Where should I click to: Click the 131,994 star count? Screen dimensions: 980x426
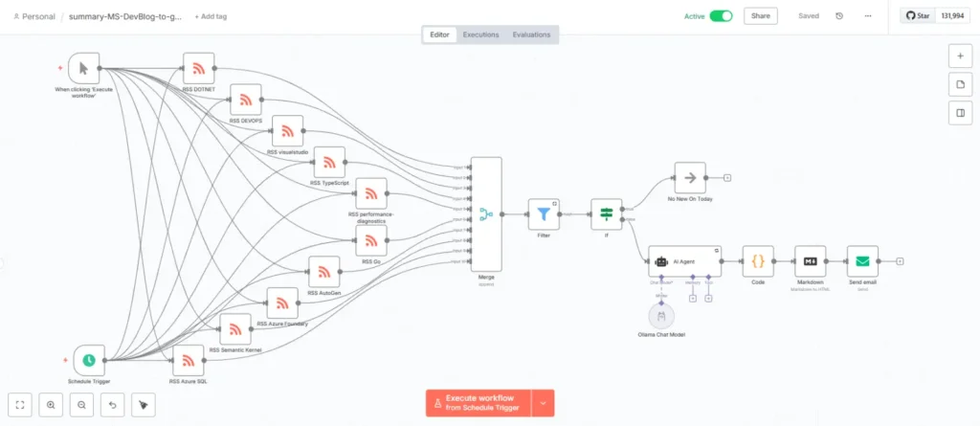click(952, 16)
